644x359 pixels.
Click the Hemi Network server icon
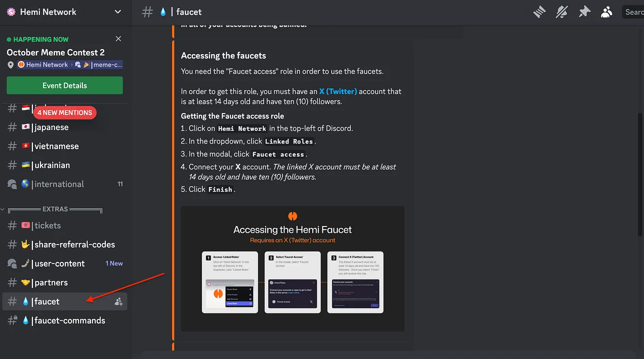pos(11,12)
